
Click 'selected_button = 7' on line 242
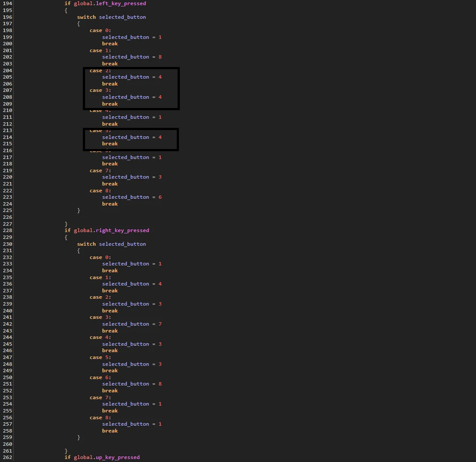click(x=132, y=324)
